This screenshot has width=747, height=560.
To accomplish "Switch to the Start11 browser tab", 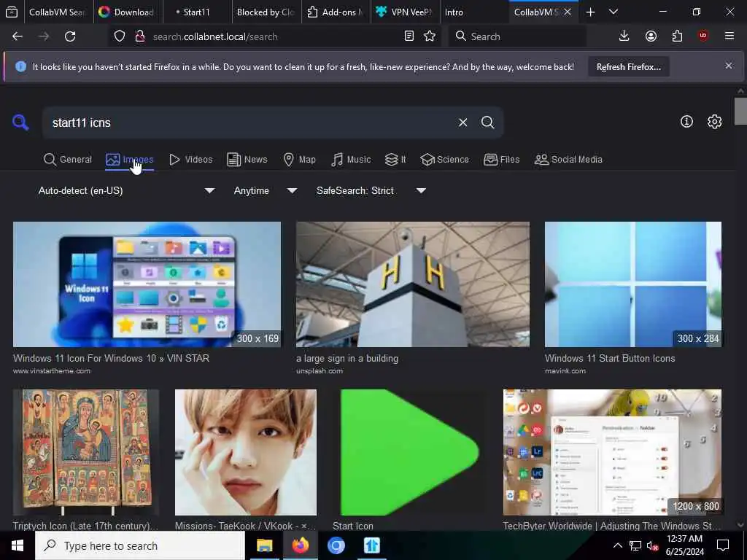I will click(x=197, y=12).
